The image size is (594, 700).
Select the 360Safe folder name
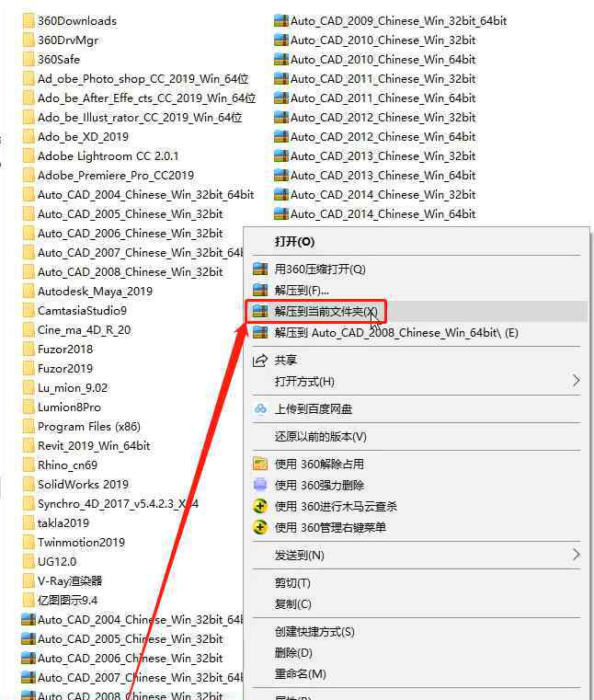point(59,59)
